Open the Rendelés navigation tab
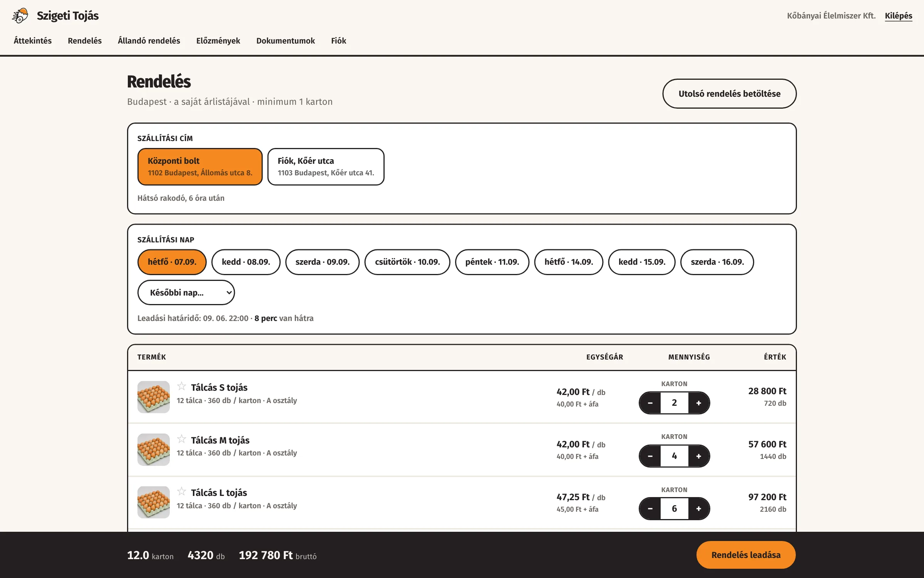This screenshot has height=578, width=924. (x=85, y=41)
